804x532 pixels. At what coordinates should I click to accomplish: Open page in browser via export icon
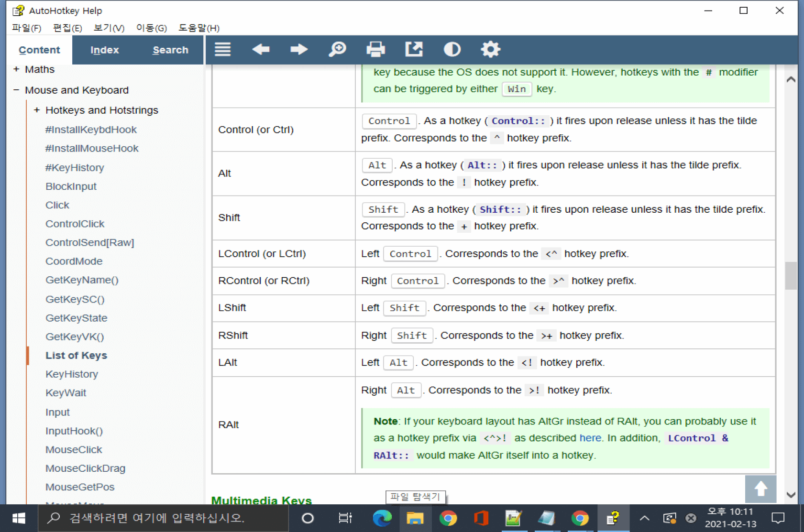(x=414, y=49)
